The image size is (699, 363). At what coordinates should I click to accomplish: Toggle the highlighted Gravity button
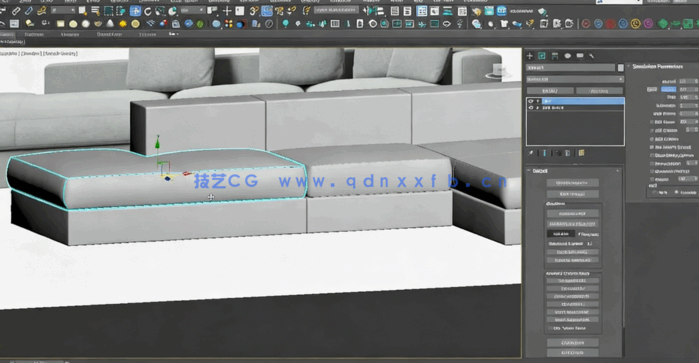669,89
